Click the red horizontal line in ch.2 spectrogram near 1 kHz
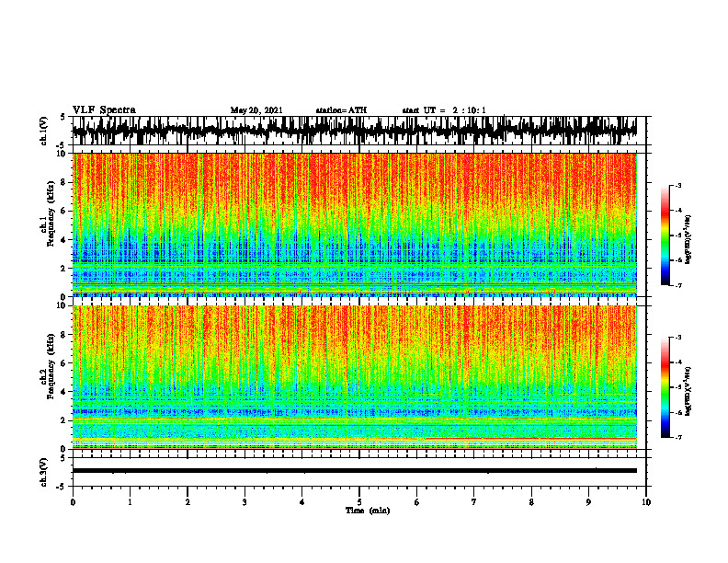 click(x=529, y=438)
